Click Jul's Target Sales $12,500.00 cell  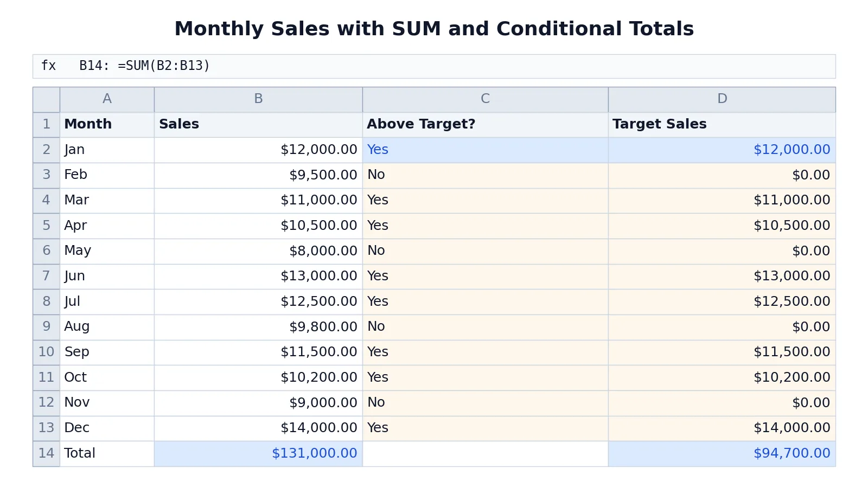722,302
